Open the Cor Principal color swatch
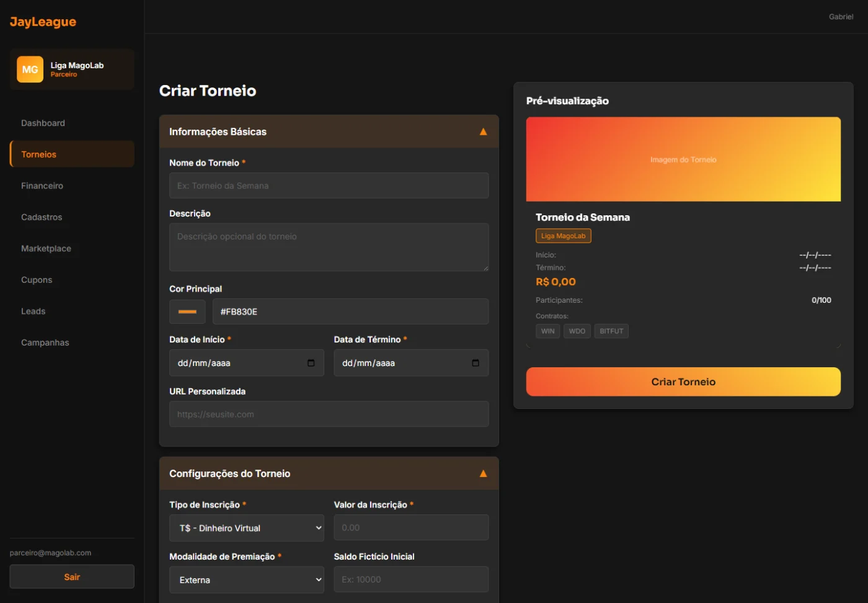Screen dimensions: 868x603 click(187, 311)
